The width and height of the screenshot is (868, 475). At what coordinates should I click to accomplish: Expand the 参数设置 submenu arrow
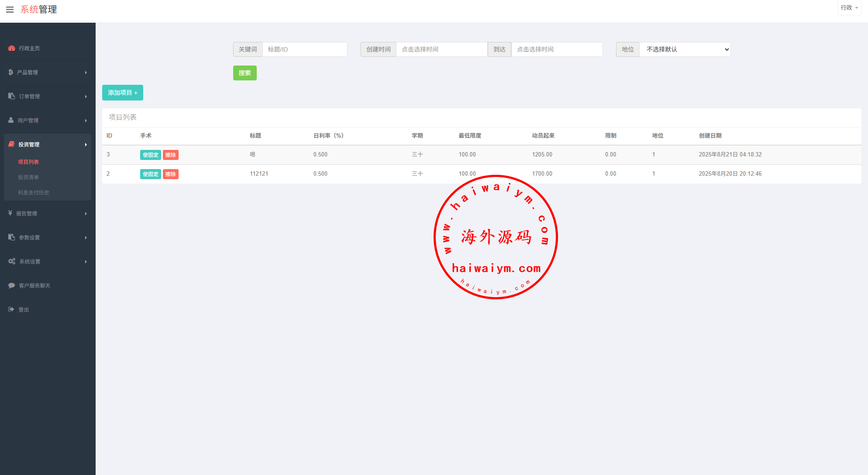(86, 238)
